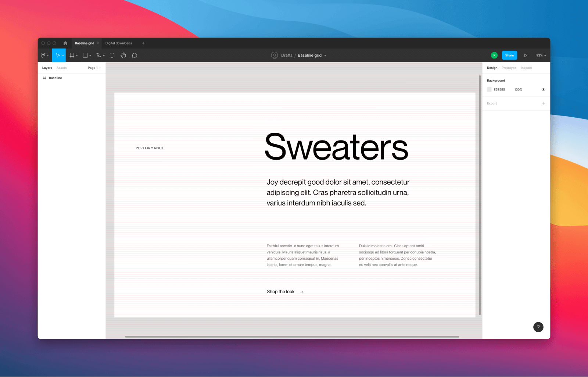Open the Layers panel tab

[47, 68]
